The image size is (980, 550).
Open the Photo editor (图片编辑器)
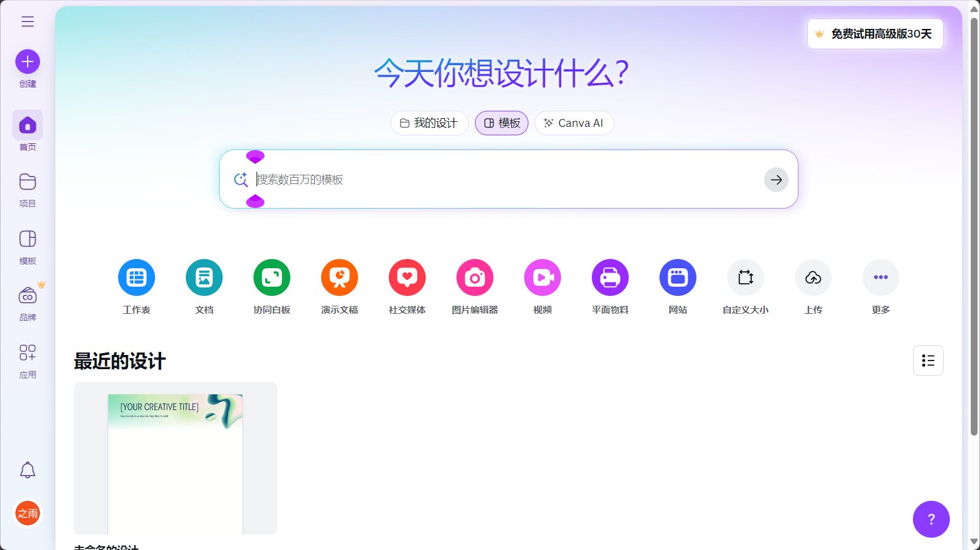[475, 277]
